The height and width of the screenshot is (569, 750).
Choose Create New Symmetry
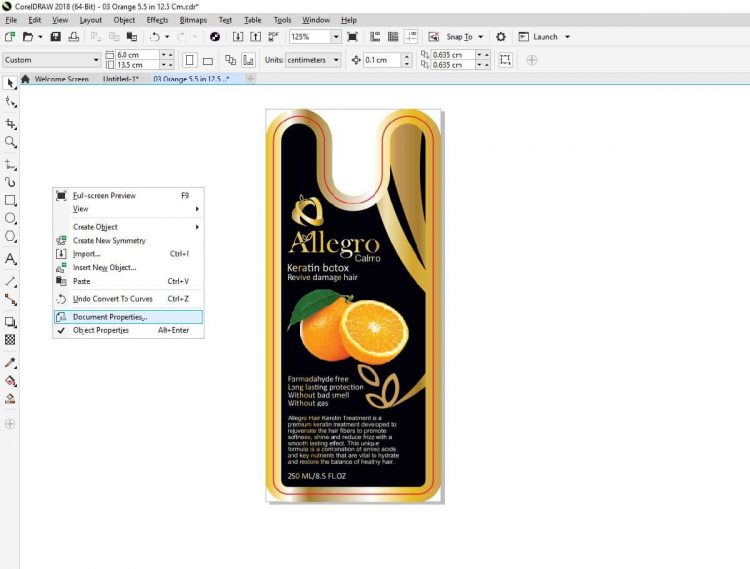[128, 241]
